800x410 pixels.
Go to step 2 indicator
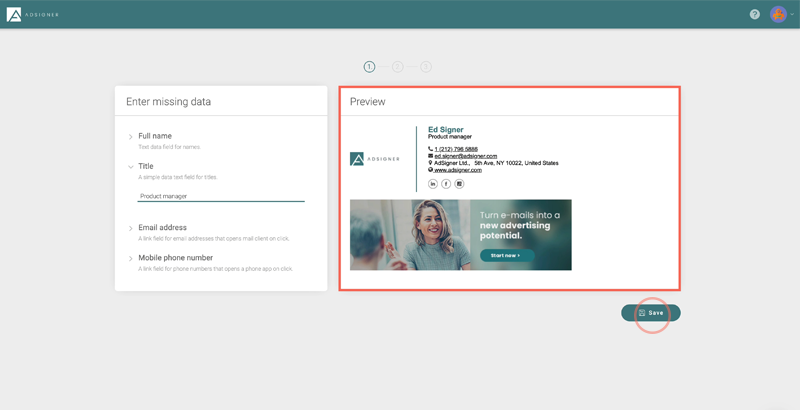click(397, 67)
